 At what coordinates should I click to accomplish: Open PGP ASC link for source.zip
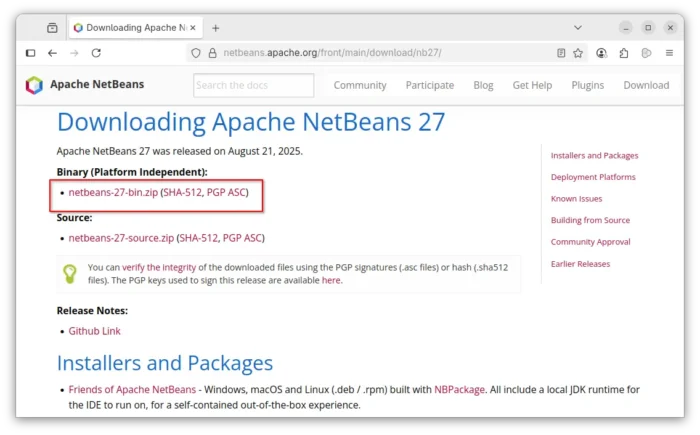(242, 238)
